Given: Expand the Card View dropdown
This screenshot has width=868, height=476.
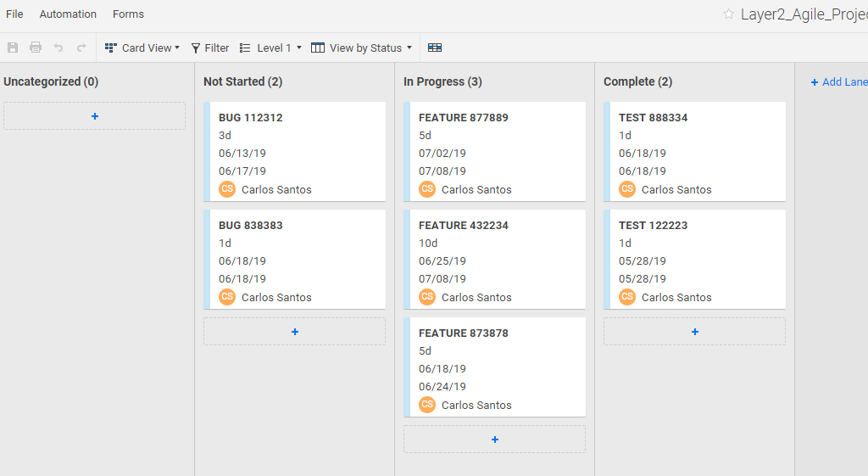Looking at the screenshot, I should (x=142, y=48).
